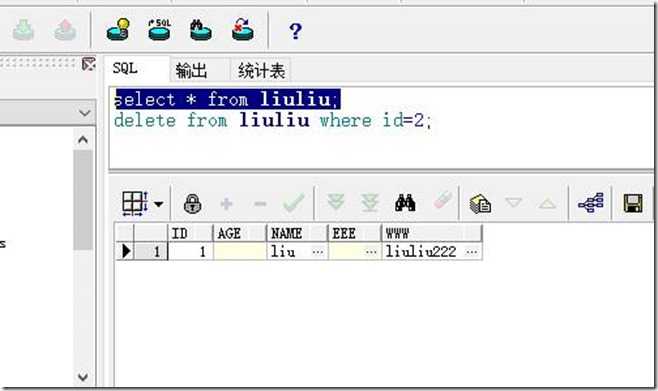Image resolution: width=658 pixels, height=391 pixels.
Task: Click the clear record eraser icon
Action: 442,201
